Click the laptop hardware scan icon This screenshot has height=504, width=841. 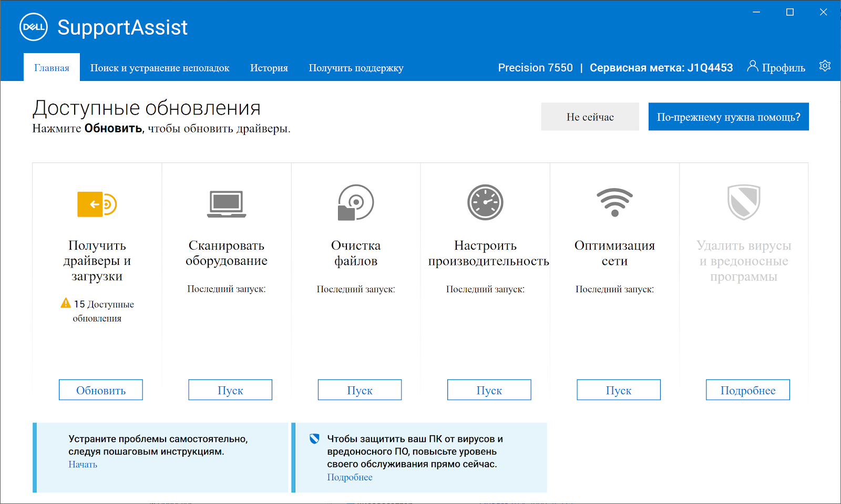[227, 204]
